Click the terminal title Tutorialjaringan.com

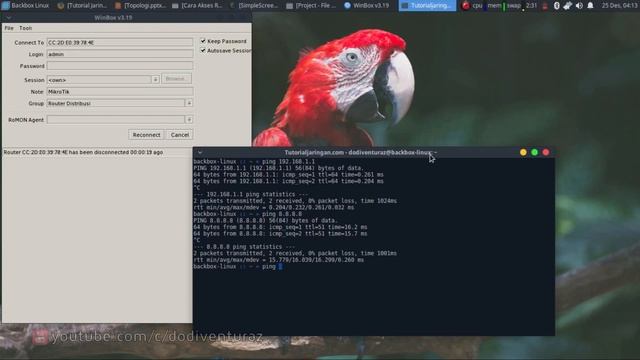click(x=314, y=152)
